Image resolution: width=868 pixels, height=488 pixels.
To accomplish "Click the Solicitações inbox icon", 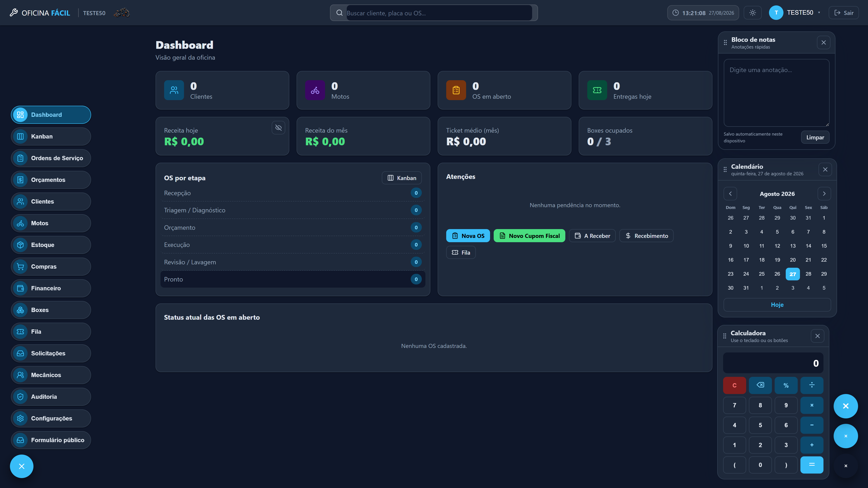I will click(20, 353).
